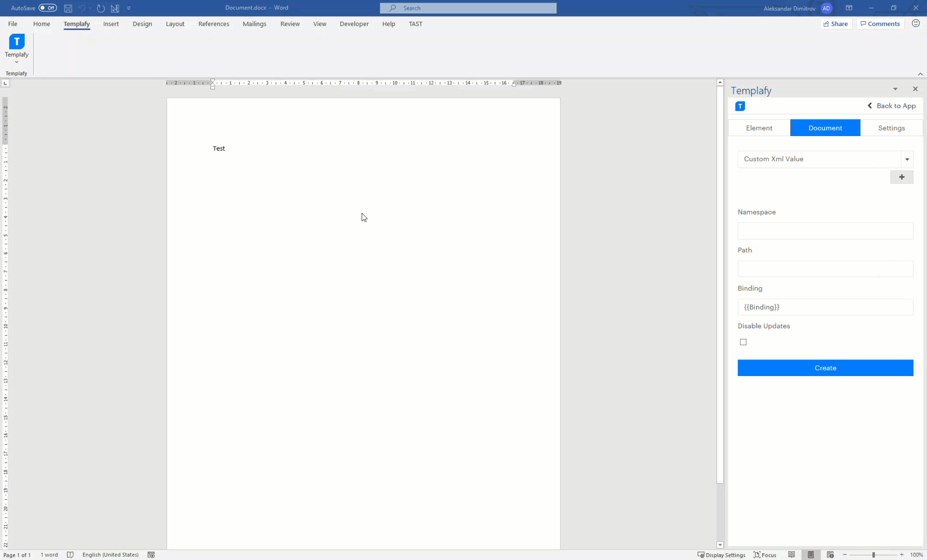Enable Focus mode in status bar
Image resolution: width=927 pixels, height=560 pixels.
click(765, 555)
